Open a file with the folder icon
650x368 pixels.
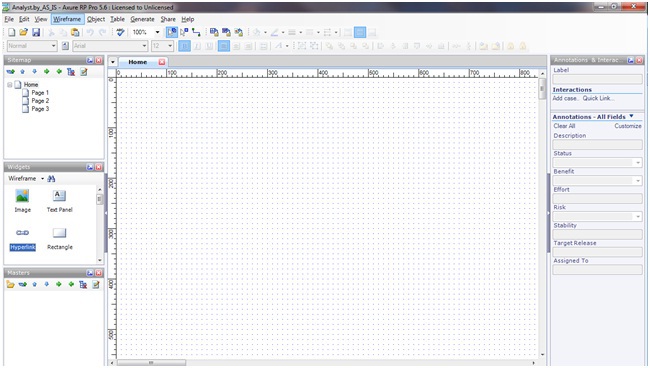(x=24, y=32)
